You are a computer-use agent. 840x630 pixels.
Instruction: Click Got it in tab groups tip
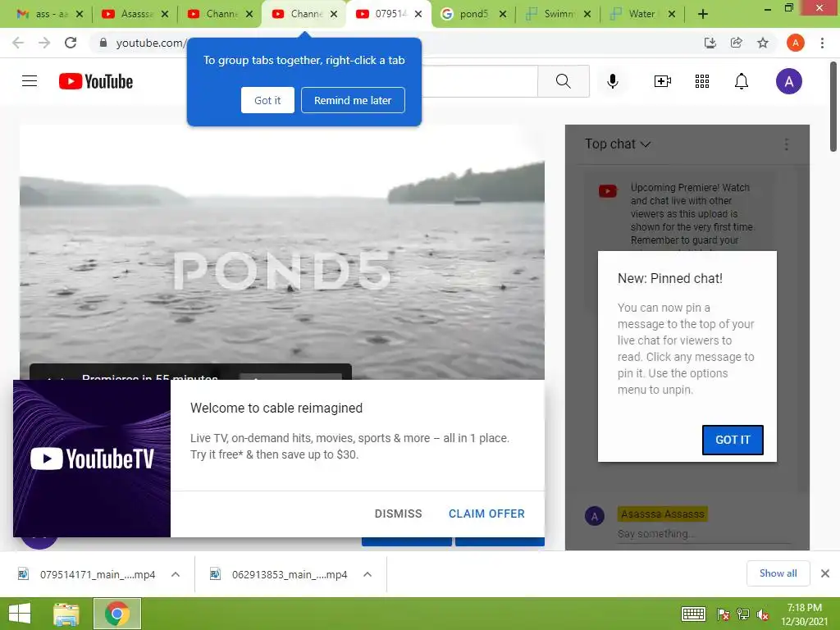click(x=267, y=100)
